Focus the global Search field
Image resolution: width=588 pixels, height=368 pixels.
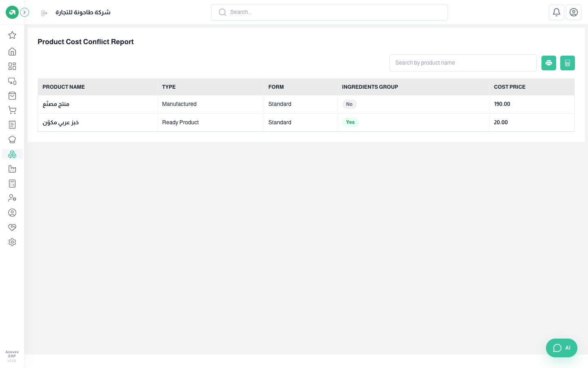tap(330, 12)
